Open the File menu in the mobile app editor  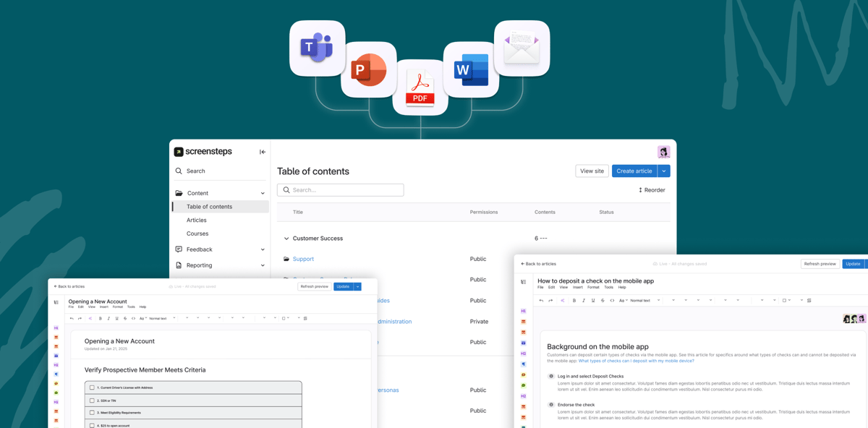click(540, 287)
